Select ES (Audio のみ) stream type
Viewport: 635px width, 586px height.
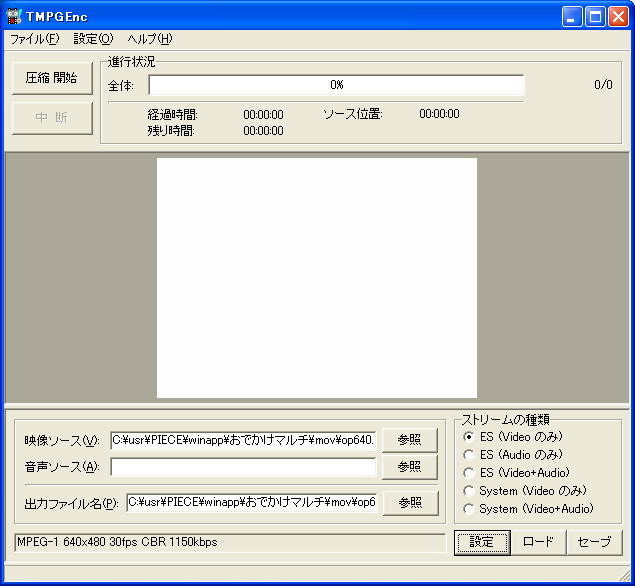click(x=513, y=455)
